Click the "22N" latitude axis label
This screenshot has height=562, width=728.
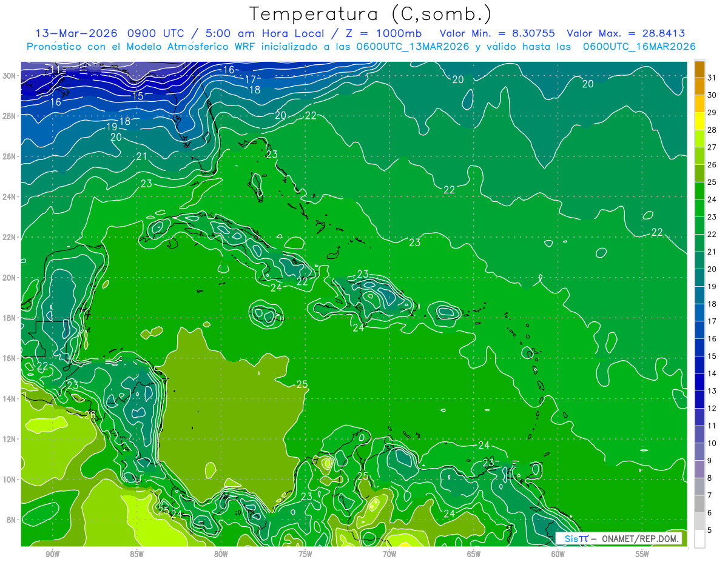point(9,237)
